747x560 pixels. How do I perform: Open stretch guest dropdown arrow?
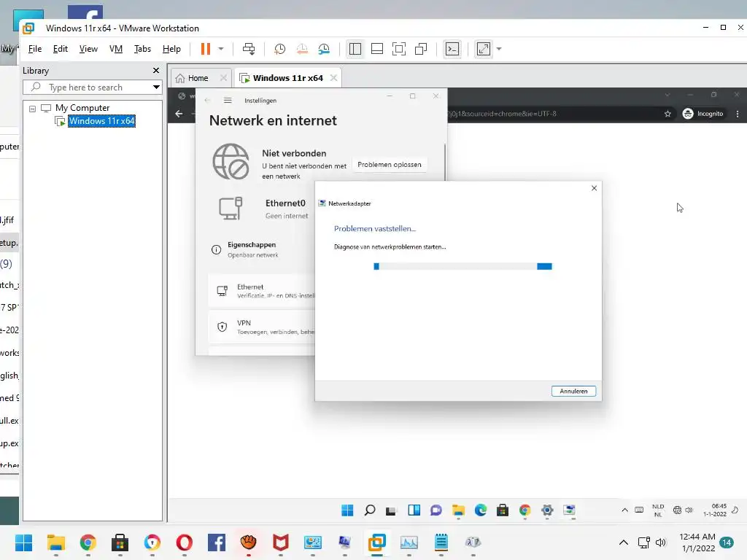pos(499,49)
